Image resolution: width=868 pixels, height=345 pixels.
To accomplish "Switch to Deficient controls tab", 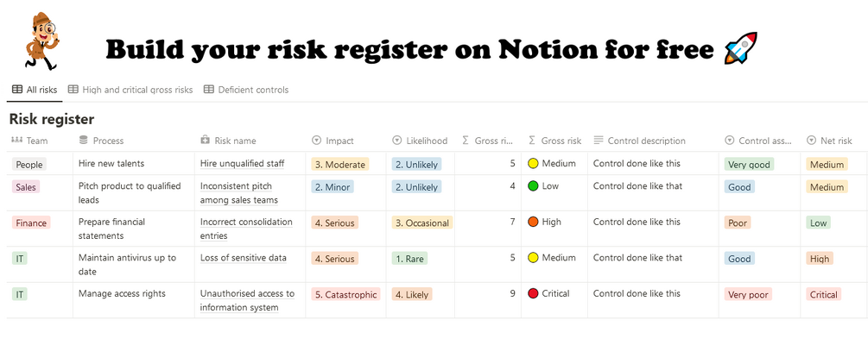I will [x=245, y=90].
